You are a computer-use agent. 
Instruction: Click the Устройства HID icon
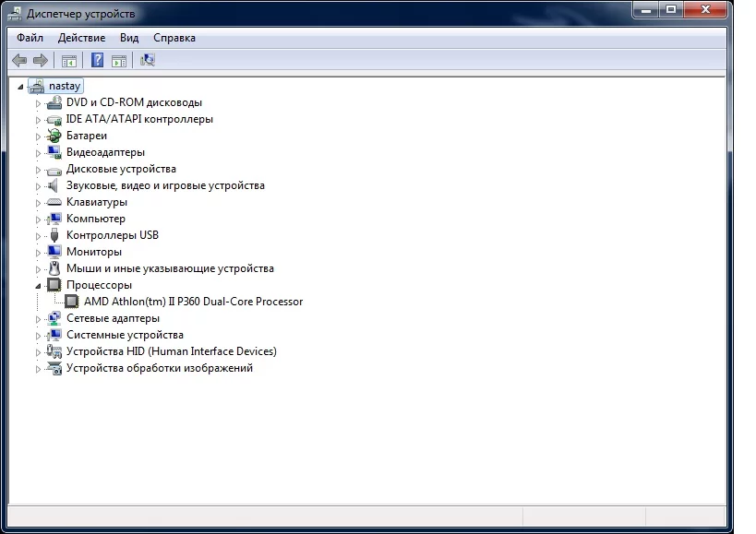(54, 351)
